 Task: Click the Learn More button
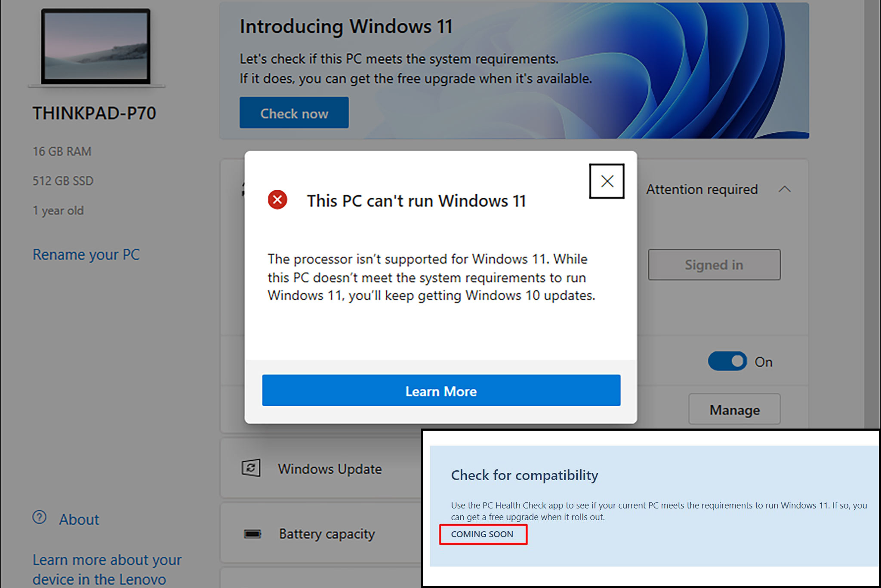(x=441, y=390)
